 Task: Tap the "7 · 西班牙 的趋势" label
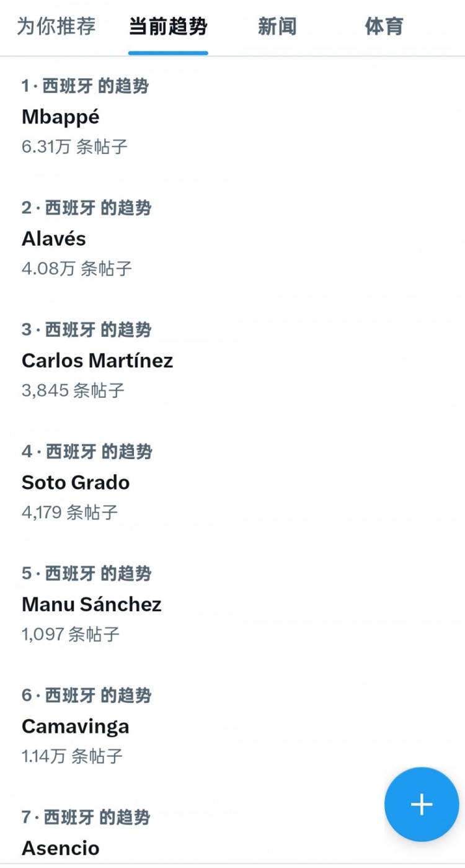86,817
